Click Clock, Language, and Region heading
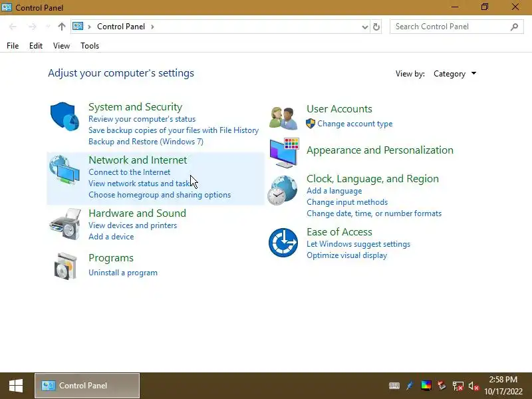532x399 pixels. point(372,179)
